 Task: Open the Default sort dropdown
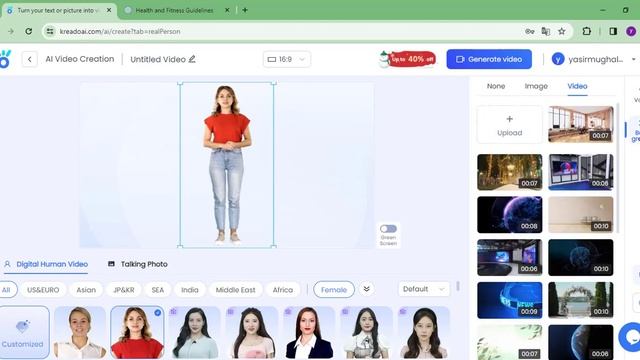click(424, 289)
